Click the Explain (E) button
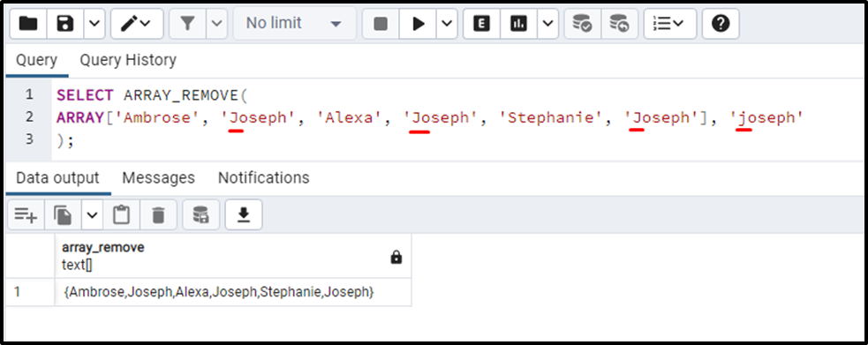The image size is (868, 345). pyautogui.click(x=481, y=24)
